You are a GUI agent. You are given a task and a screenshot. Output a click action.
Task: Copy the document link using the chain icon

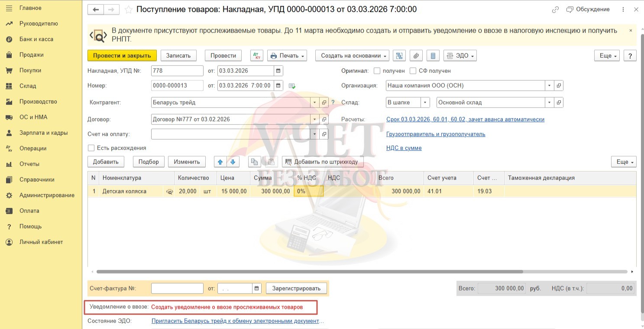555,10
